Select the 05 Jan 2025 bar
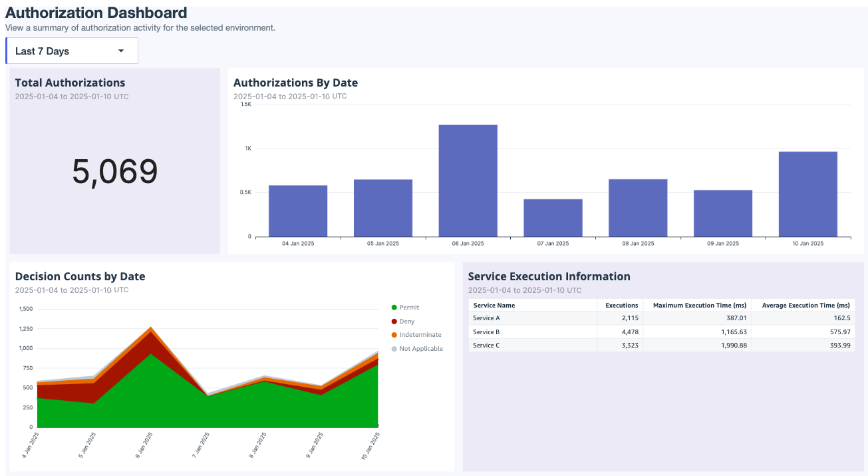 click(x=383, y=208)
